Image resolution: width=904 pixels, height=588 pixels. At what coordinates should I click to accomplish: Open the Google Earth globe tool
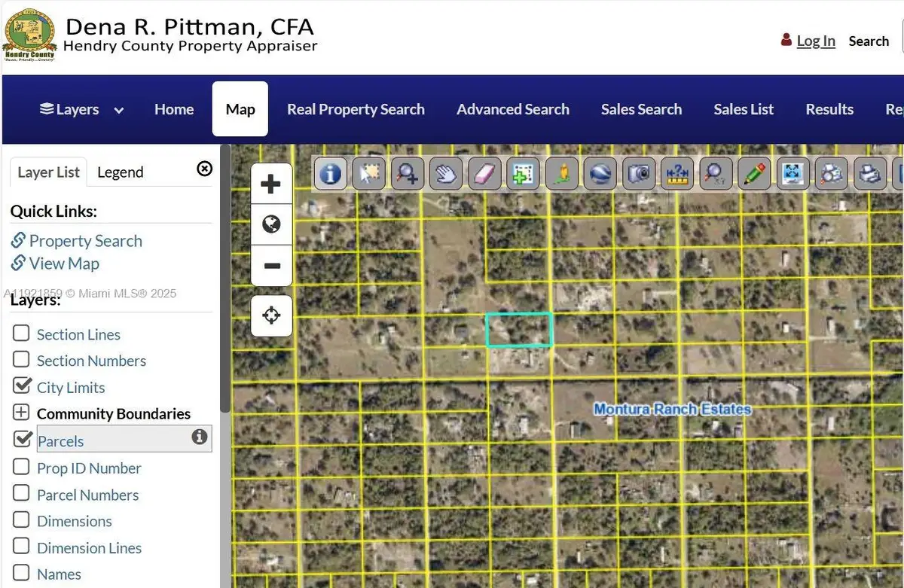tap(600, 173)
